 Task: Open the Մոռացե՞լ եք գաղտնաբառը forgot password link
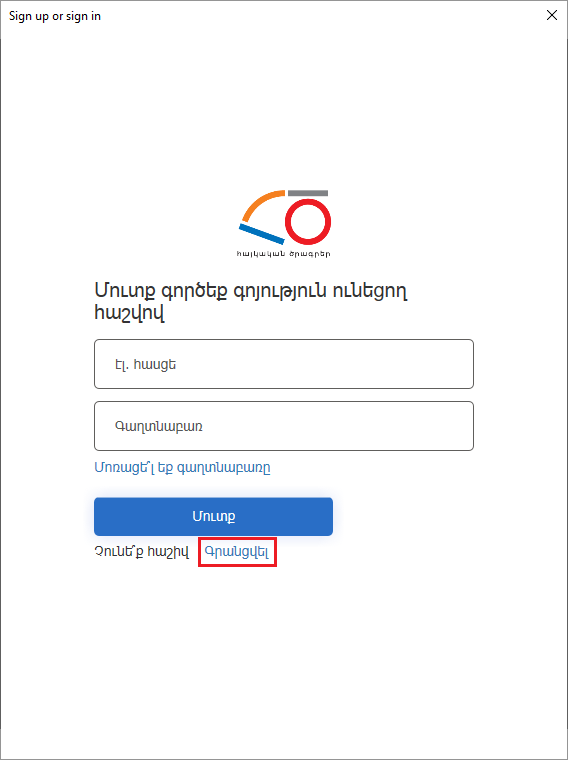click(x=182, y=468)
